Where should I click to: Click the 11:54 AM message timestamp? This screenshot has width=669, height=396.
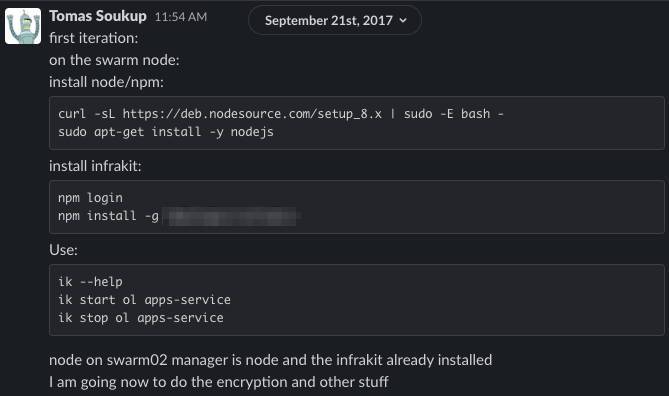click(181, 17)
